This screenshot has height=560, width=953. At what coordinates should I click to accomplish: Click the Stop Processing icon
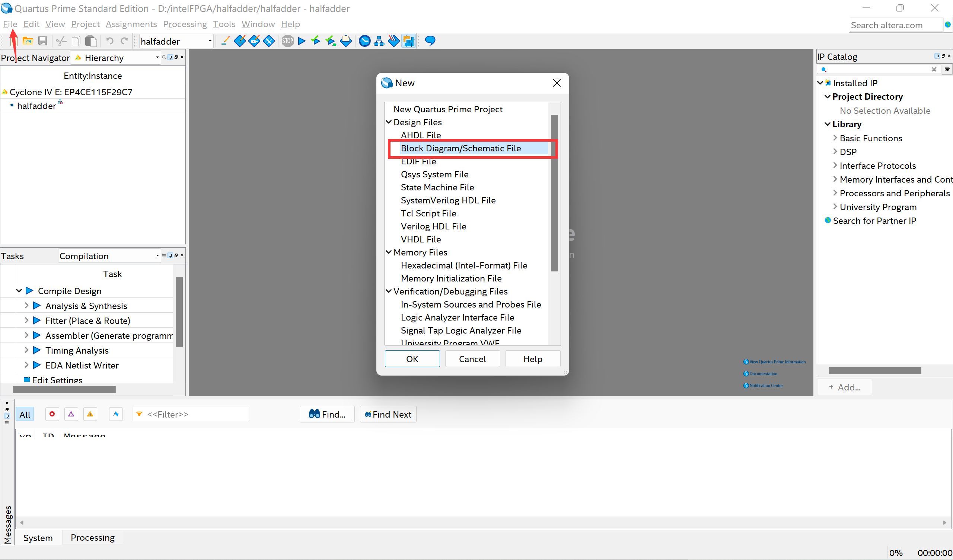pos(287,41)
